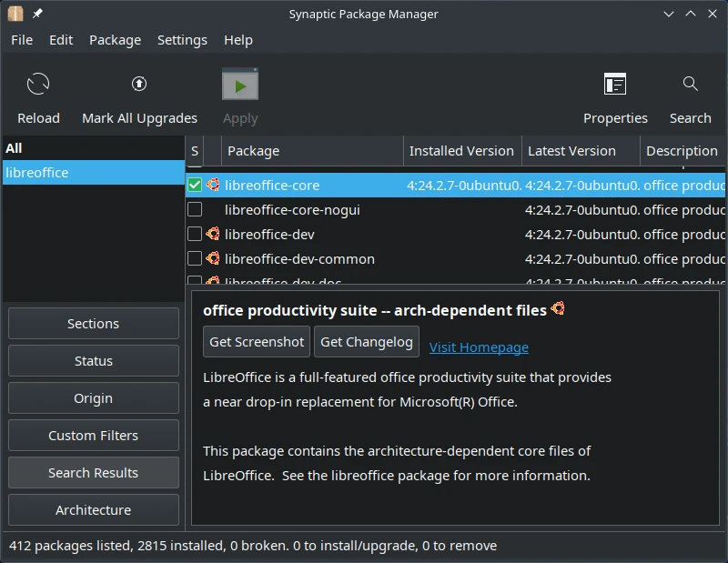This screenshot has width=728, height=563.
Task: Sort by the Installed Version column
Action: (461, 151)
